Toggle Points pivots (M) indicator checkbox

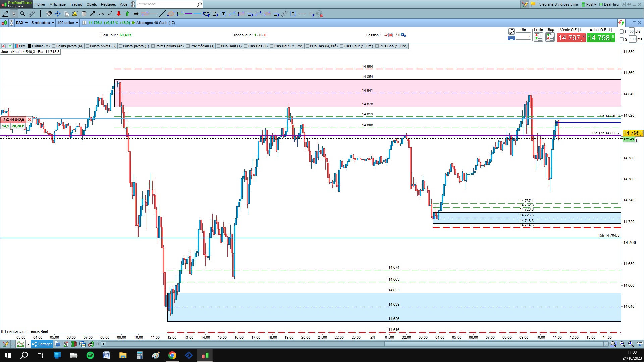click(x=54, y=46)
